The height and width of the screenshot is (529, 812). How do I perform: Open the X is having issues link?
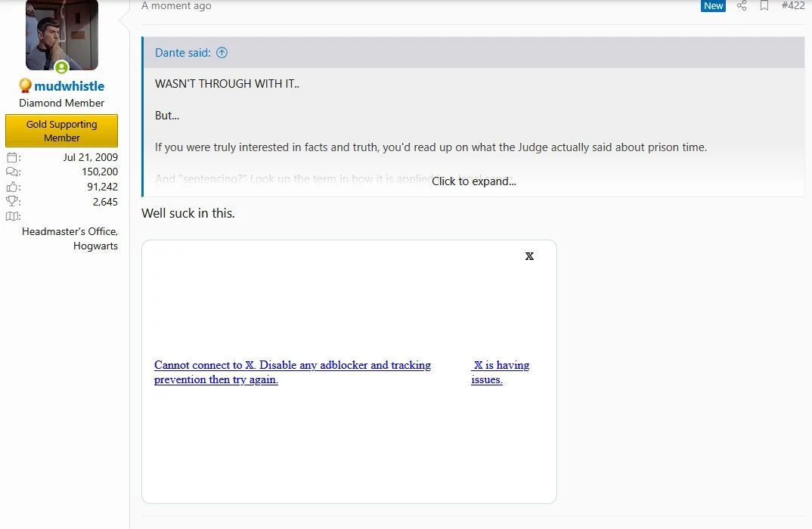click(501, 372)
